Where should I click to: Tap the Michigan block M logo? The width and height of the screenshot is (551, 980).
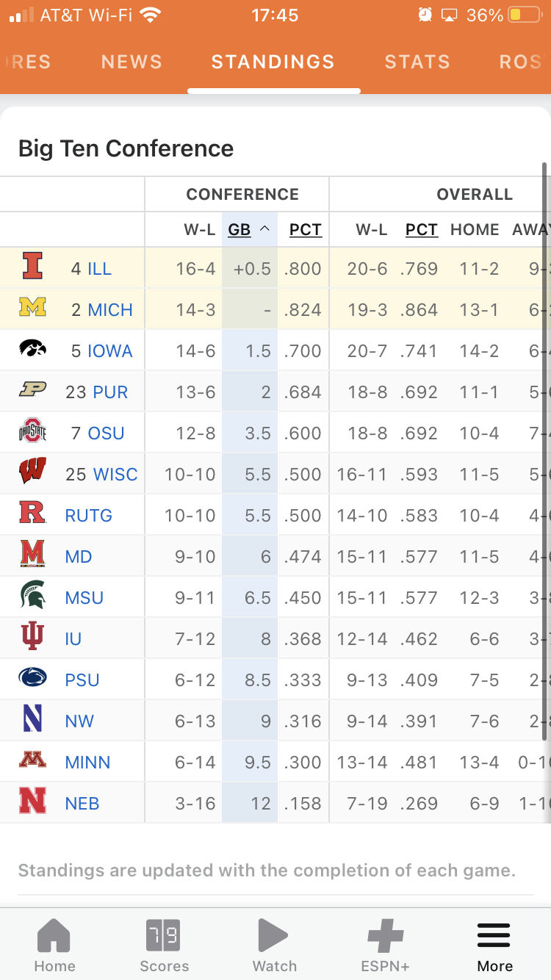click(x=32, y=308)
